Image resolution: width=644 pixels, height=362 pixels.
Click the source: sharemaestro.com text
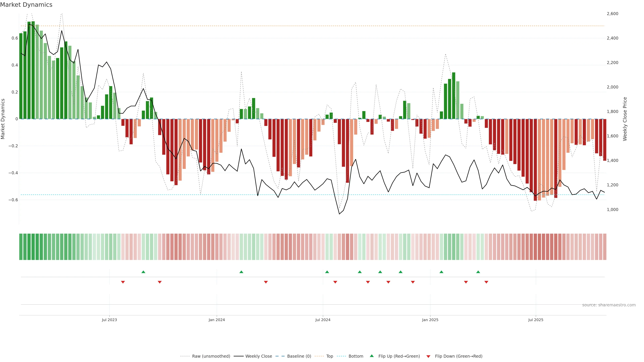(x=609, y=305)
